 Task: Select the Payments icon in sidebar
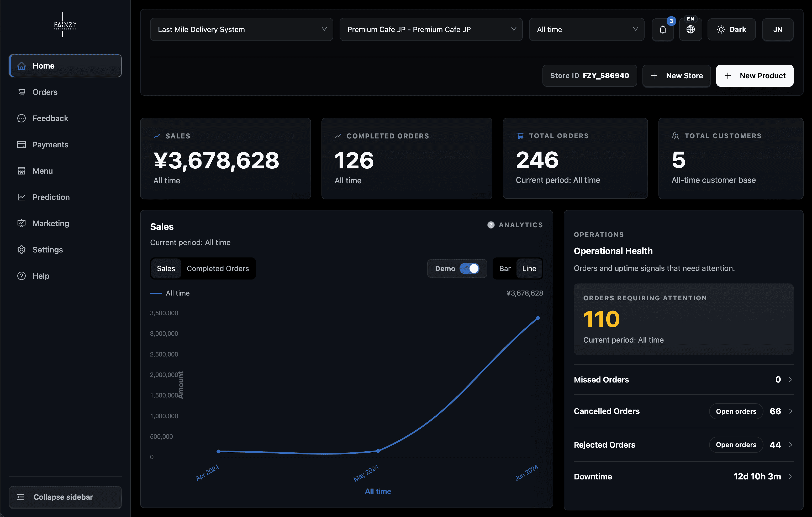point(22,144)
